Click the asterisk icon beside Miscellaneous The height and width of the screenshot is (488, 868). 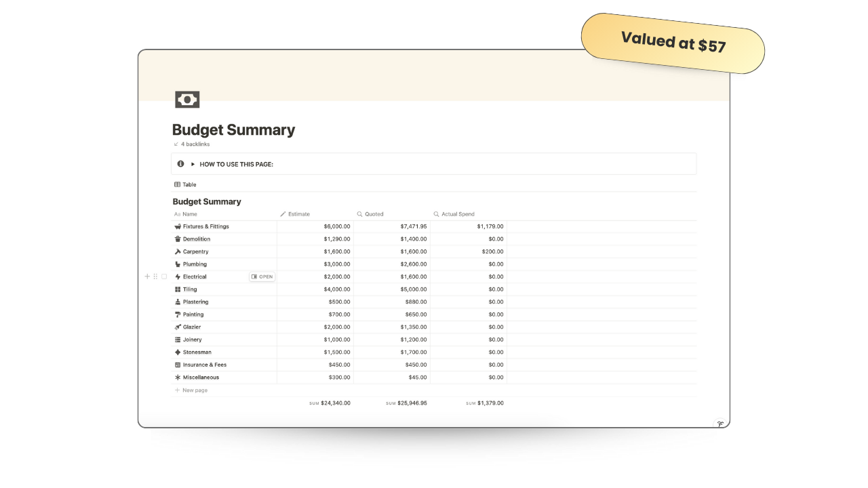[178, 378]
